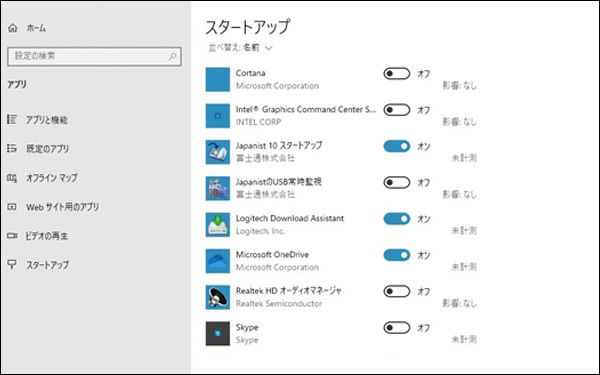The height and width of the screenshot is (375, 600).
Task: Turn off Microsoft OneDrive startup toggle
Action: [397, 255]
